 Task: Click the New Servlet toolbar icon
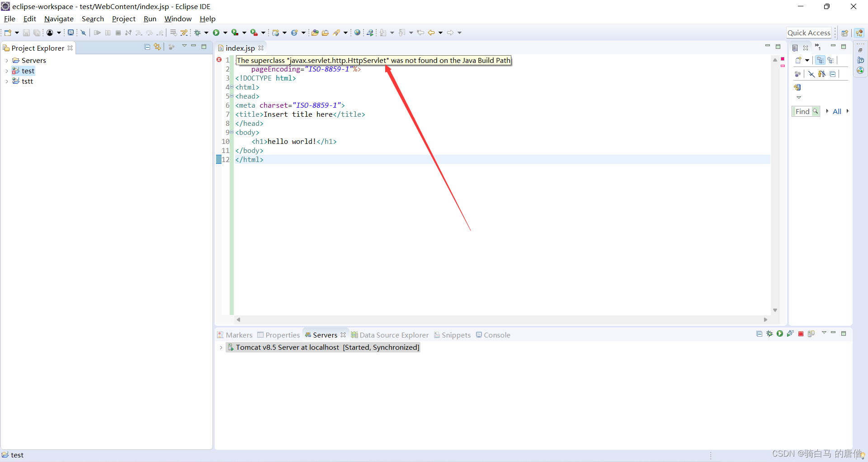coord(294,33)
